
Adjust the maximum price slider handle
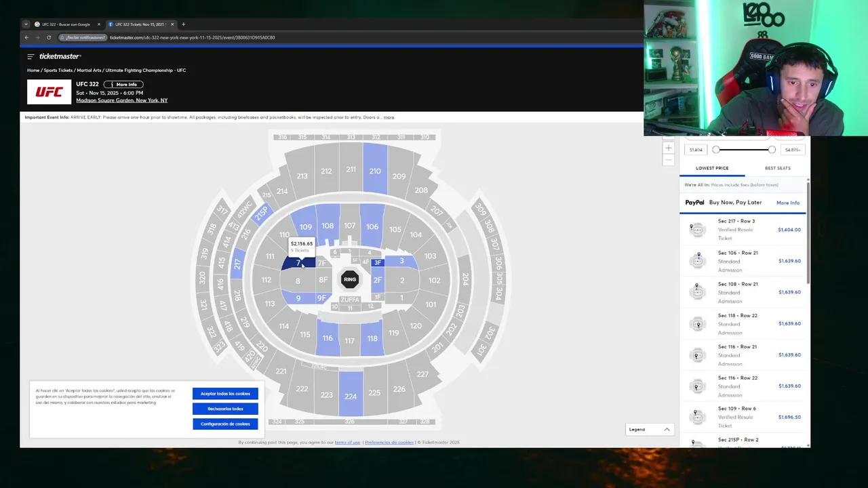pyautogui.click(x=772, y=150)
